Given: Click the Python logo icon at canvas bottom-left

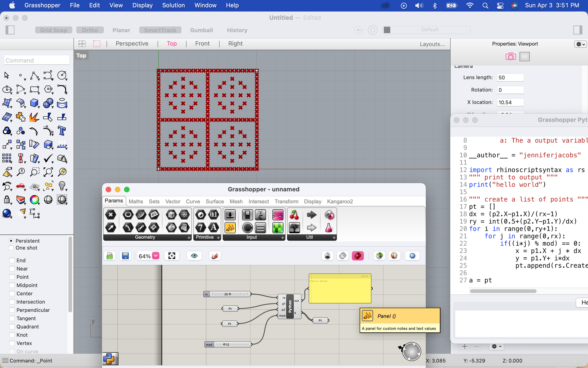Looking at the screenshot, I should pyautogui.click(x=110, y=358).
